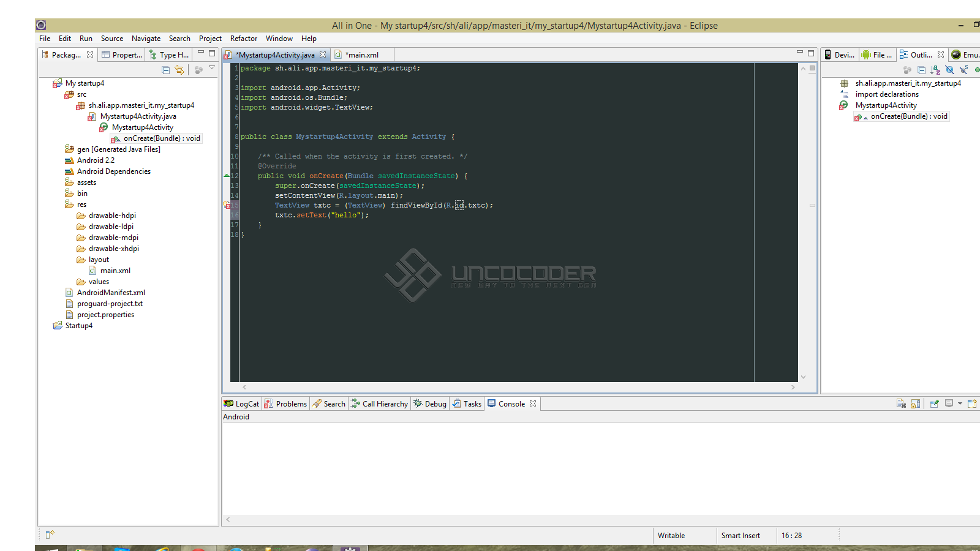Switch to the LogCat tab
The image size is (980, 551).
tap(242, 403)
